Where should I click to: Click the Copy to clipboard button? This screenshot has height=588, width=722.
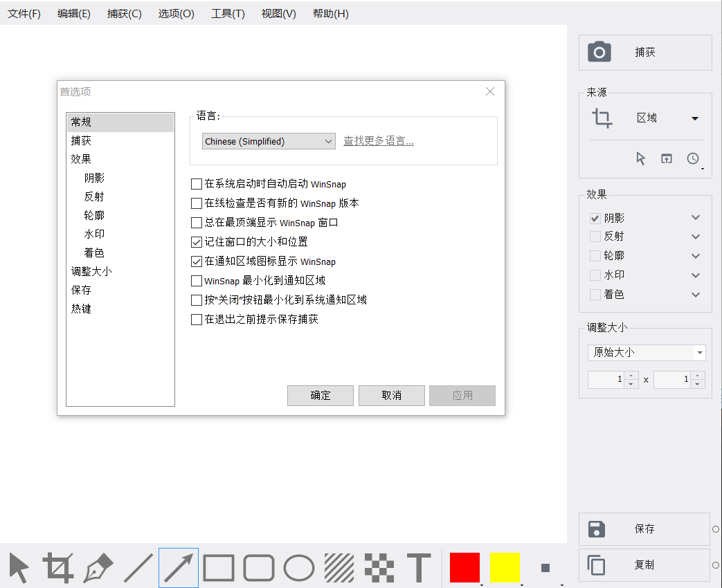point(644,565)
